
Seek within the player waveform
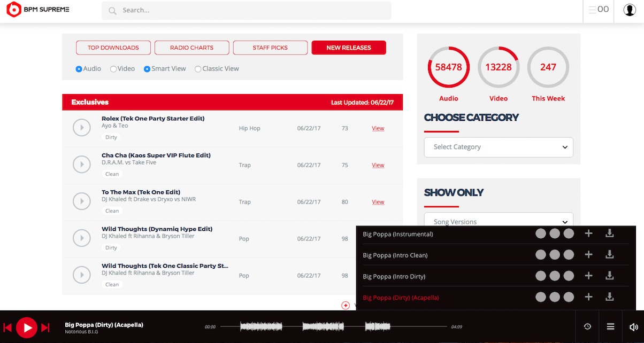click(x=334, y=326)
